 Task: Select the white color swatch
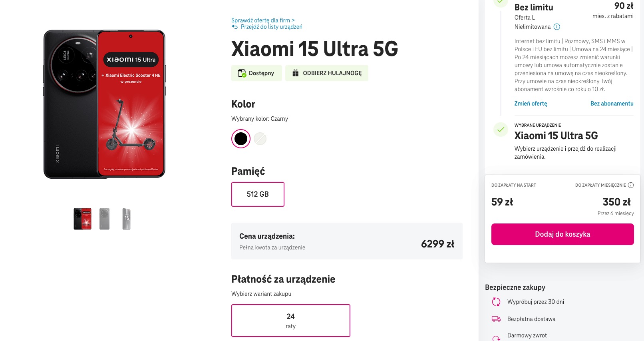[260, 139]
